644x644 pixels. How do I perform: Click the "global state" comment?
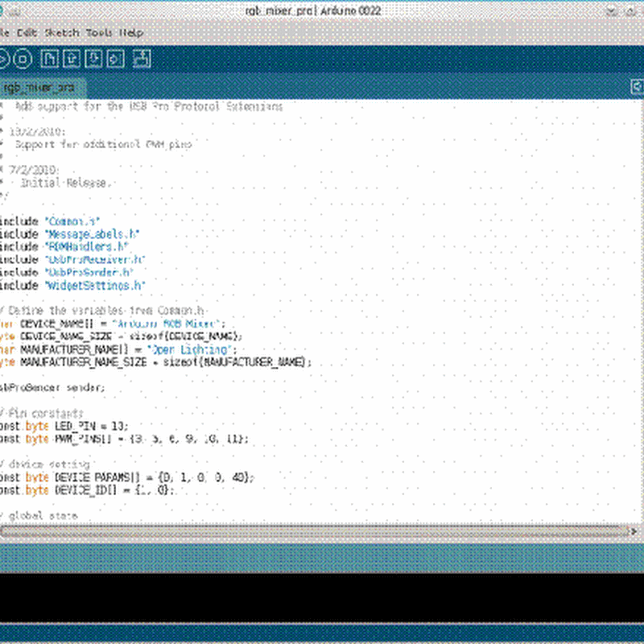point(39,515)
